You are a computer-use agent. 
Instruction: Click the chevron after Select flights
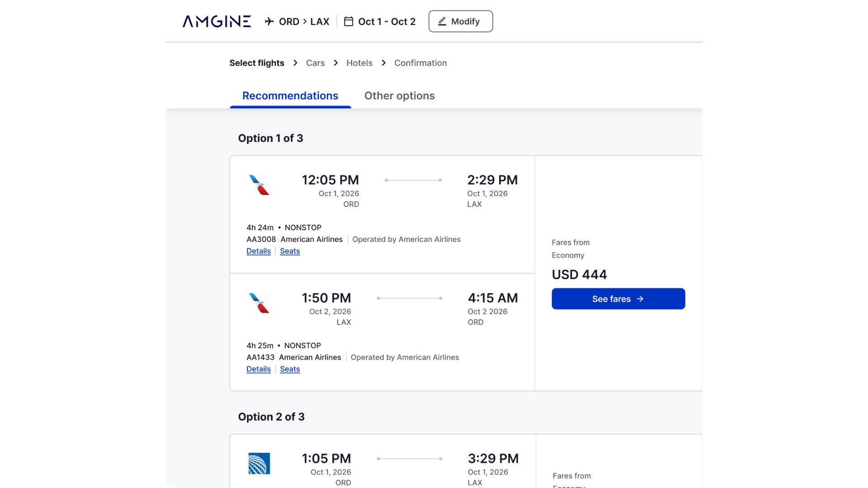(295, 63)
